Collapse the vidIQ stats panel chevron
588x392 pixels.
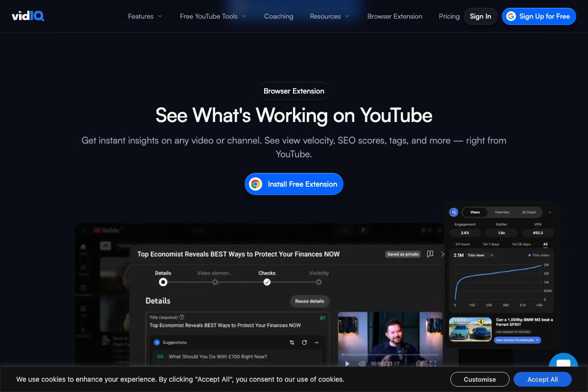tap(549, 212)
